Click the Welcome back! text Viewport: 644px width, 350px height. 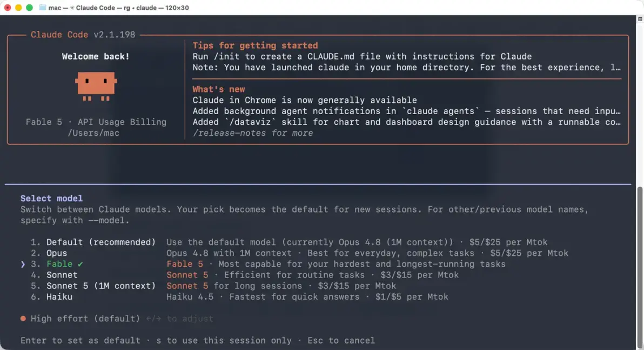click(x=96, y=56)
